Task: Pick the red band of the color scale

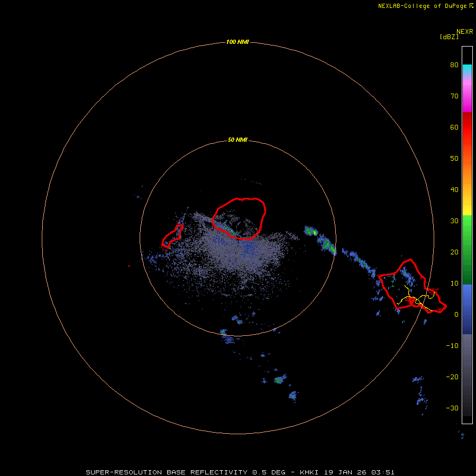Action: tap(467, 127)
